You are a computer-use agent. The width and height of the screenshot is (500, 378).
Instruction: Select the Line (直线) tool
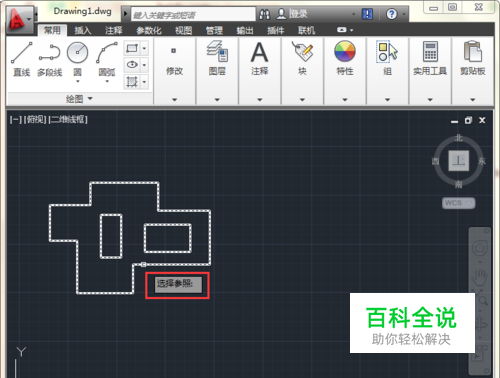[22, 59]
